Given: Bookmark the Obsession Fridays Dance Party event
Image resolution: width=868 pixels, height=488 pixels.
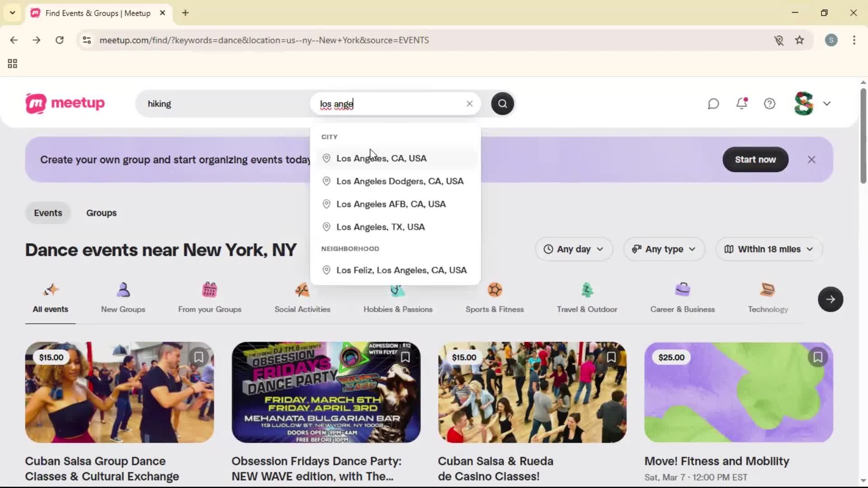Looking at the screenshot, I should pos(405,357).
